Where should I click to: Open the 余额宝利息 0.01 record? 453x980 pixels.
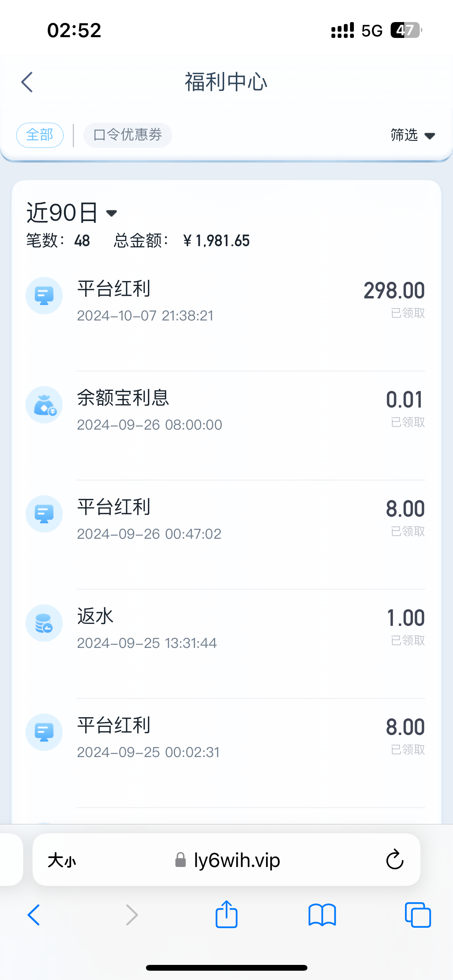[248, 411]
